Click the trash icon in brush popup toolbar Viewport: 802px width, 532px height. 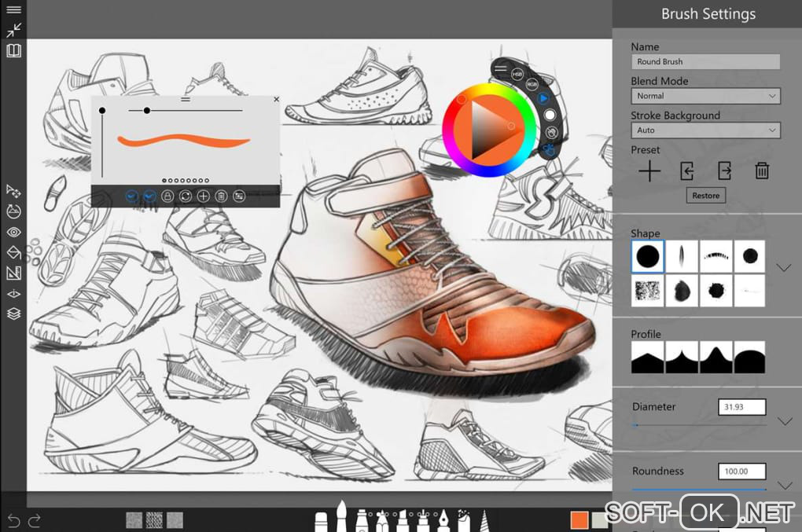point(221,196)
